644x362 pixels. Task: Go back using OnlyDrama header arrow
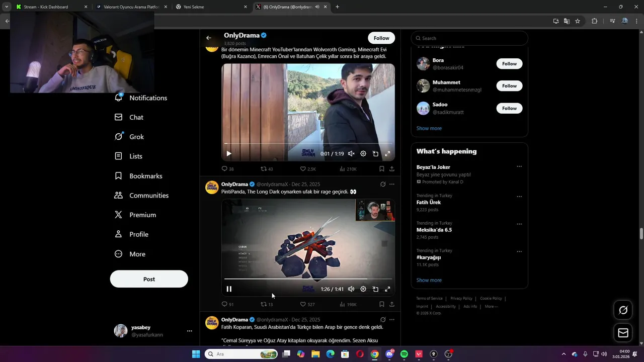click(x=208, y=38)
